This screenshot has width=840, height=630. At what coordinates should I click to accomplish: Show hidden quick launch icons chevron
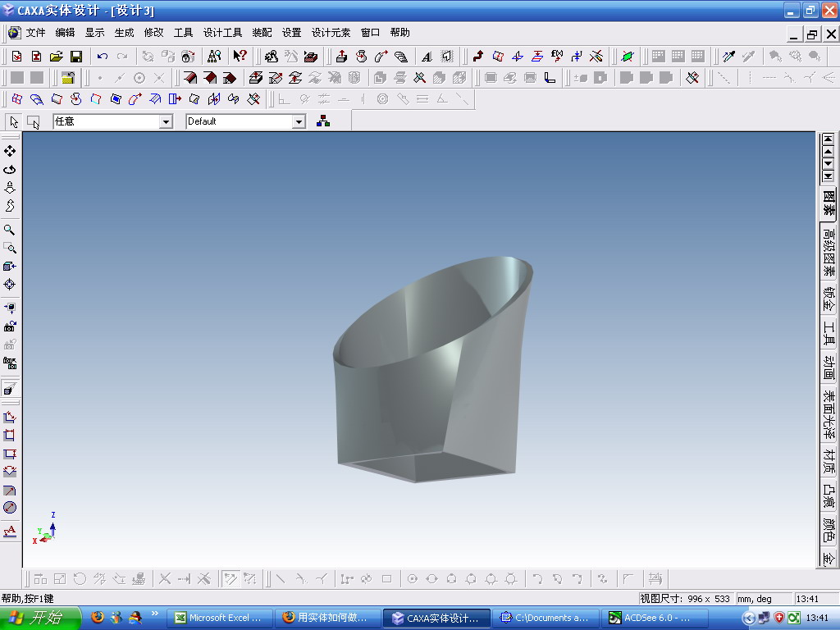155,614
